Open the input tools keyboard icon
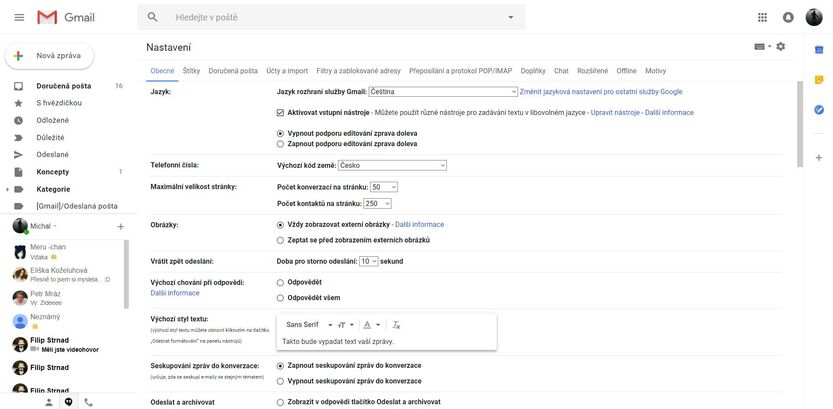Image resolution: width=833 pixels, height=409 pixels. pyautogui.click(x=760, y=47)
